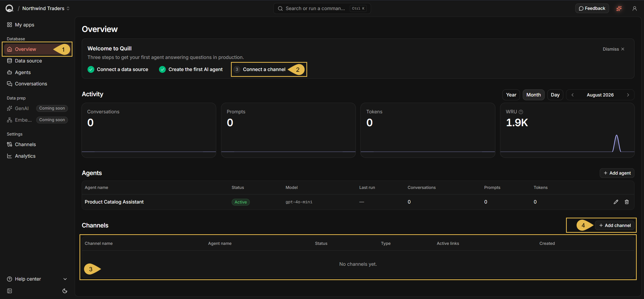Open the user profile icon

[635, 9]
